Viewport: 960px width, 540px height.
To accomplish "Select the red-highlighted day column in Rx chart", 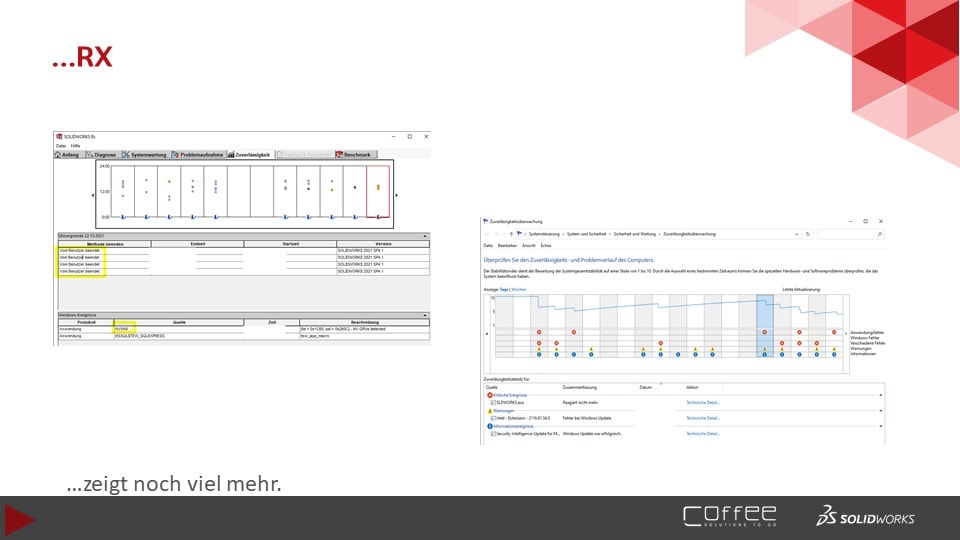I will click(378, 192).
